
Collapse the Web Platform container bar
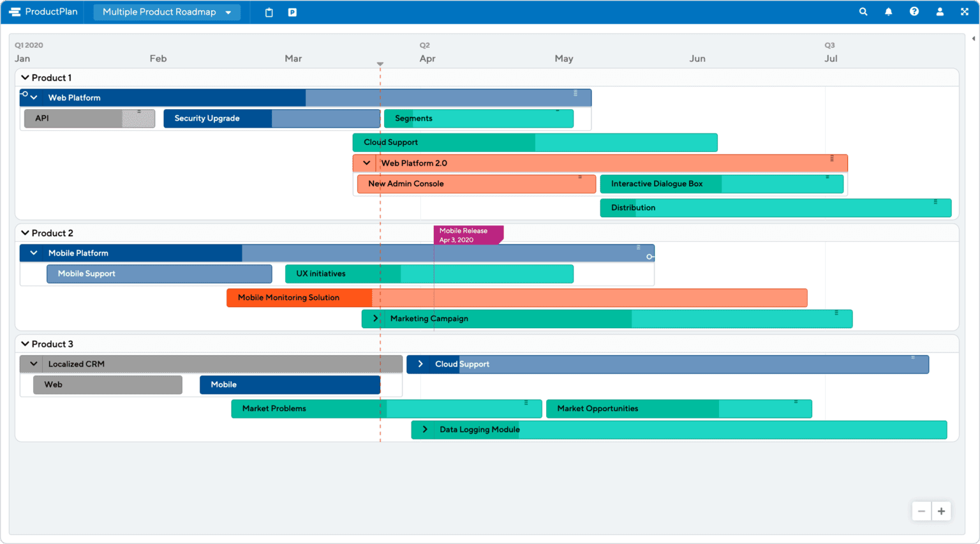[x=33, y=97]
